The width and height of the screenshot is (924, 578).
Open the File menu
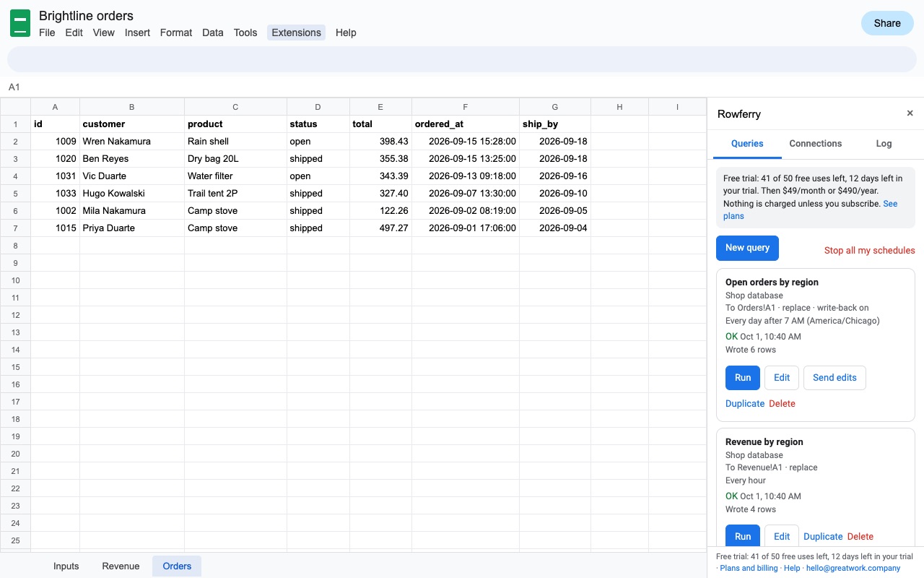(x=47, y=33)
